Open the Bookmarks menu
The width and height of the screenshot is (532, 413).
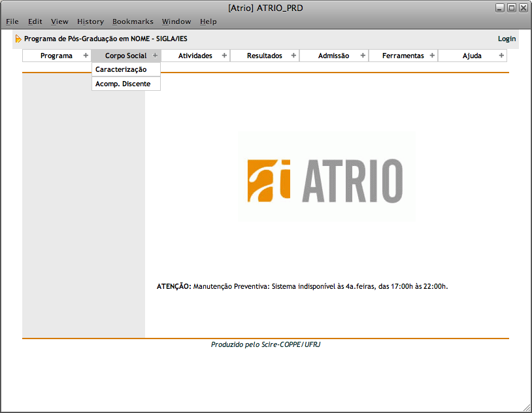point(133,22)
